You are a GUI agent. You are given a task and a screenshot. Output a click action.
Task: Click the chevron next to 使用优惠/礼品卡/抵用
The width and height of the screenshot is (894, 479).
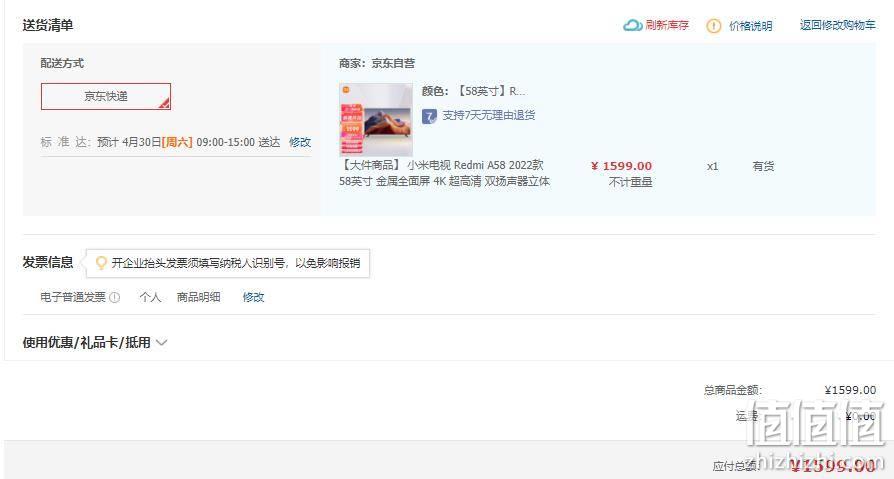tap(161, 343)
